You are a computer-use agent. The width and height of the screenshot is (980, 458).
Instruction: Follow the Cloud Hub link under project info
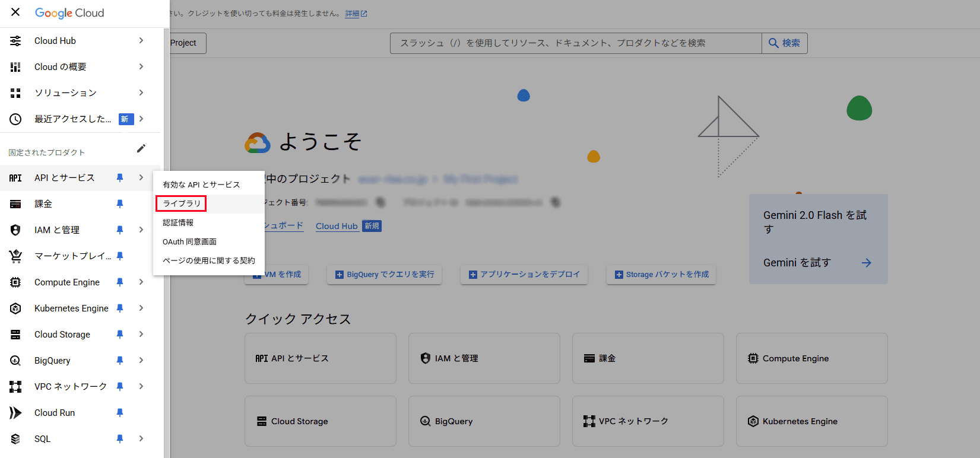click(x=337, y=226)
